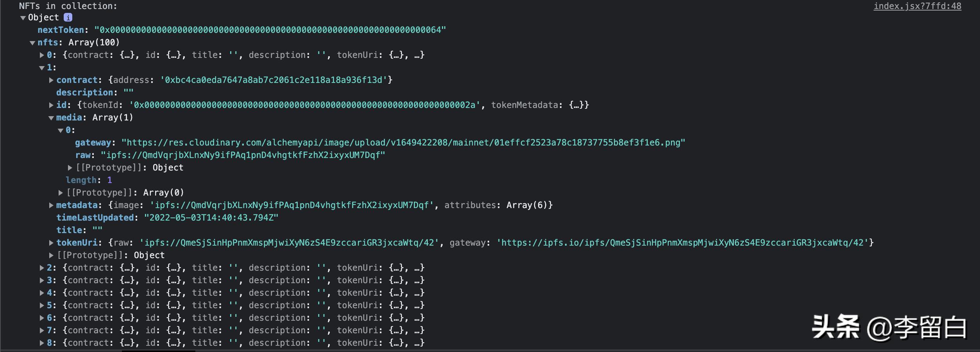980x352 pixels.
Task: Expand the [[Prototype]]: Array(0) entry
Action: point(61,193)
